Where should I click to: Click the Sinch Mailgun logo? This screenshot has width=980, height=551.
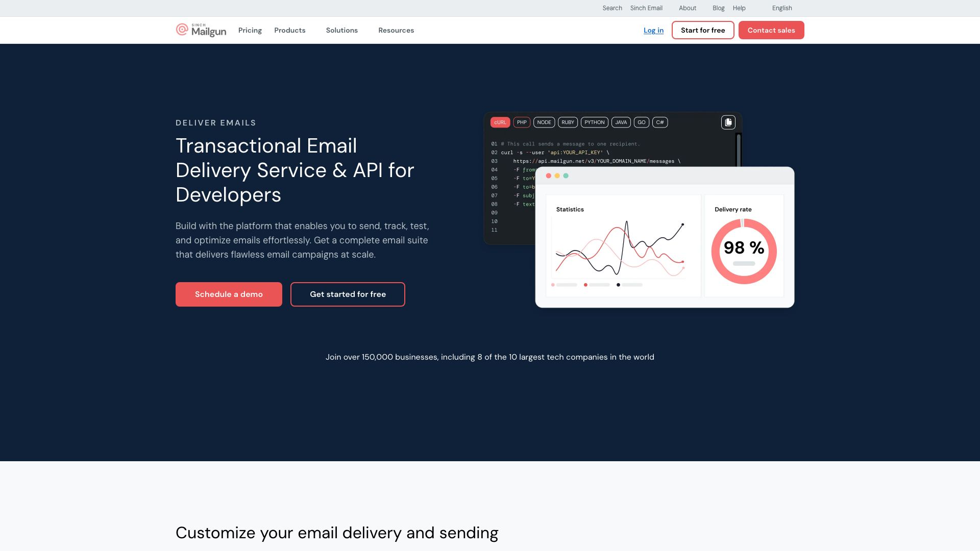point(201,30)
